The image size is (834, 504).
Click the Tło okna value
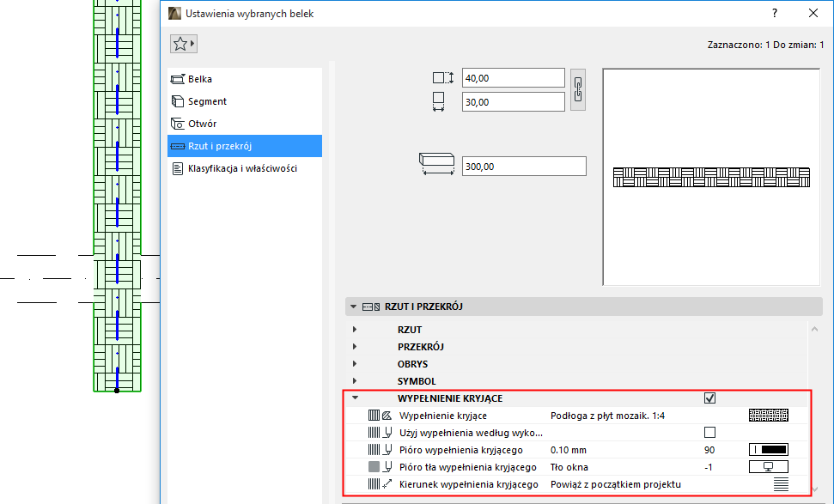(x=569, y=467)
